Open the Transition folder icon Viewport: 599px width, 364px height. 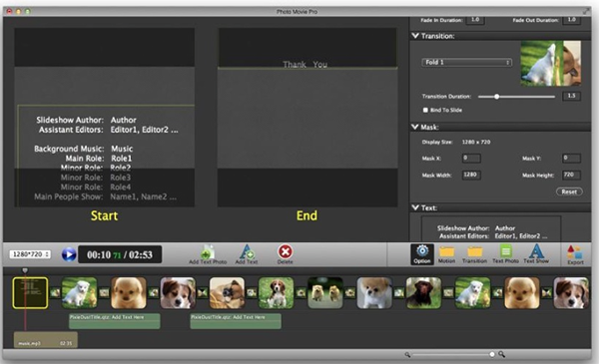[475, 252]
